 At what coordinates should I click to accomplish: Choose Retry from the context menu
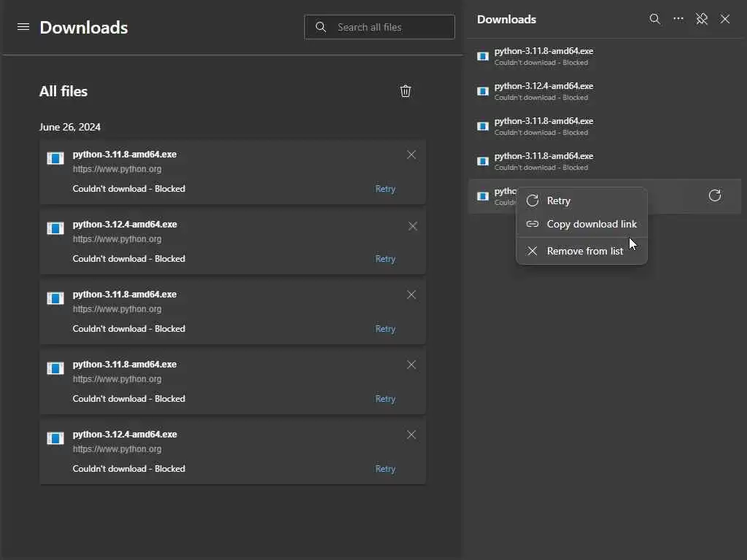click(x=559, y=201)
